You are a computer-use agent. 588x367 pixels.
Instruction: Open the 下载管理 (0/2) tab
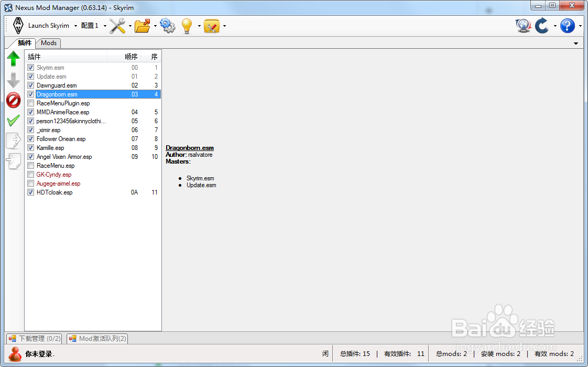(x=35, y=339)
